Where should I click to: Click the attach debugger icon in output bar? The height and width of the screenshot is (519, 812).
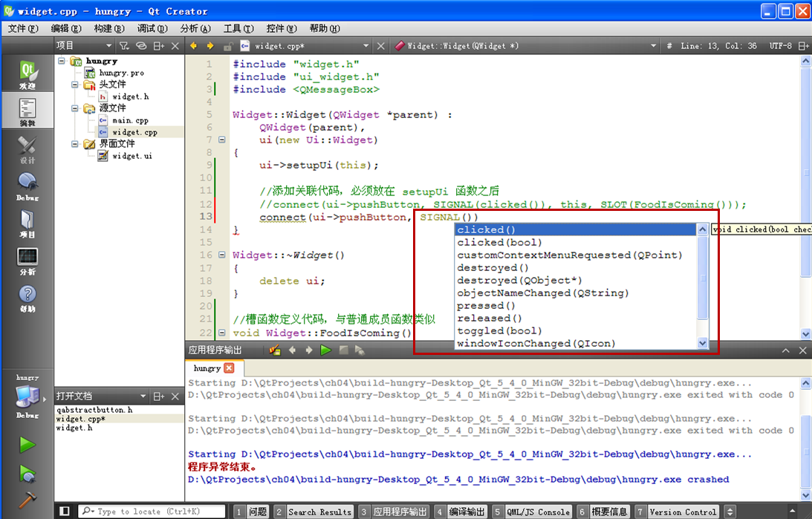pyautogui.click(x=275, y=350)
